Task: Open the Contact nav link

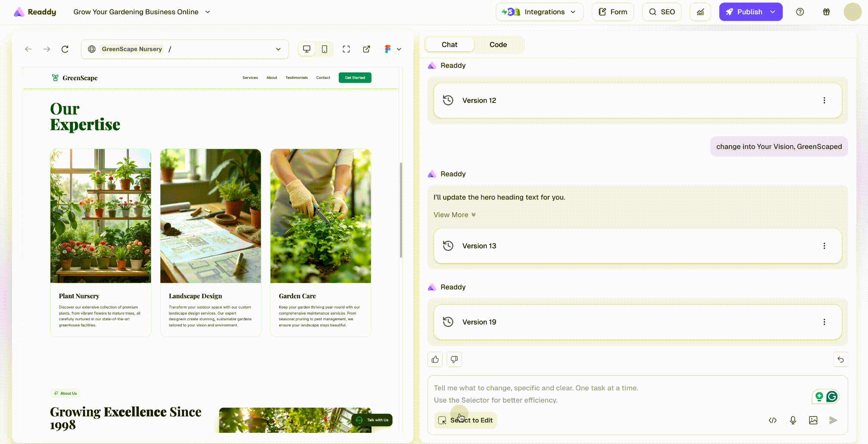Action: coord(323,78)
